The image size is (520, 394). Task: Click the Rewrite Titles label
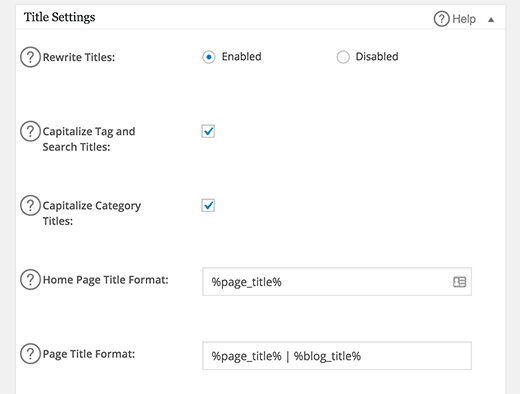click(x=79, y=57)
